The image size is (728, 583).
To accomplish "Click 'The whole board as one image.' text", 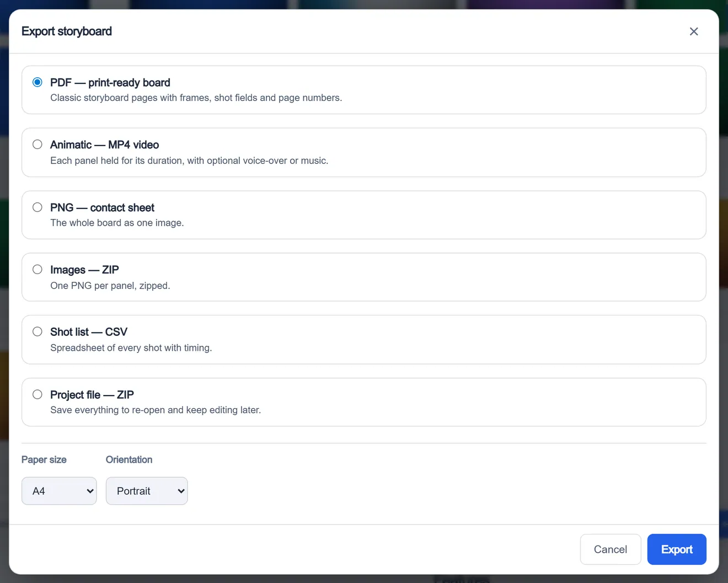I will 117,223.
